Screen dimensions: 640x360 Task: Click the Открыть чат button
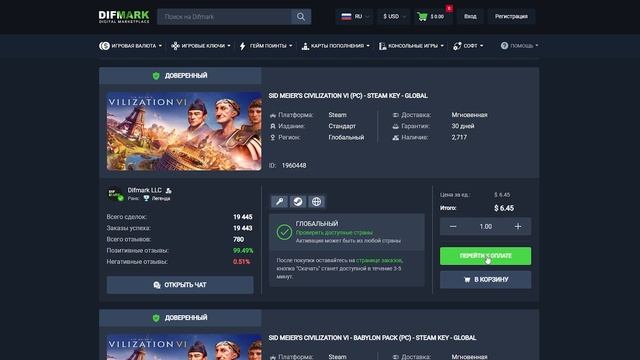[180, 285]
